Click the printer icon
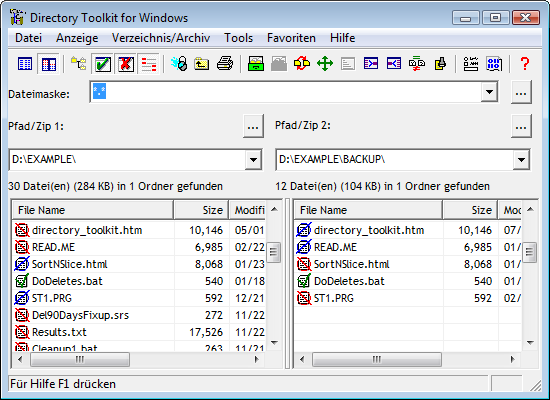The image size is (550, 400). pyautogui.click(x=224, y=64)
